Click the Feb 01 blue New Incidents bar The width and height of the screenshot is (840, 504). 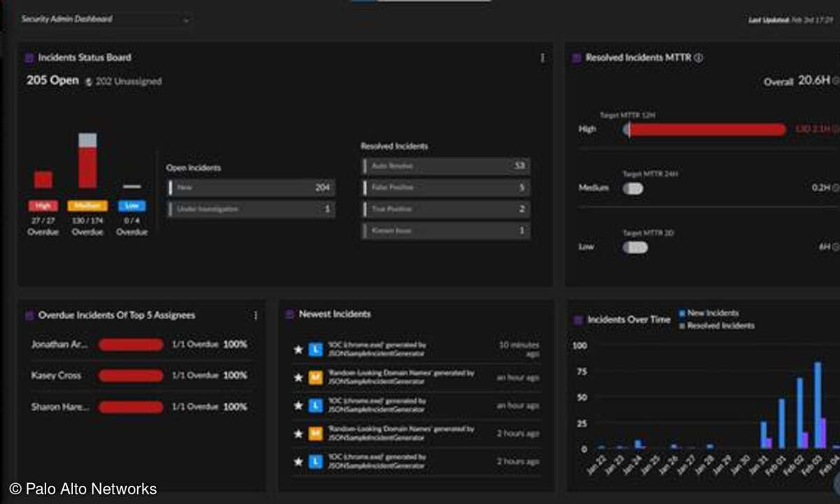click(782, 423)
